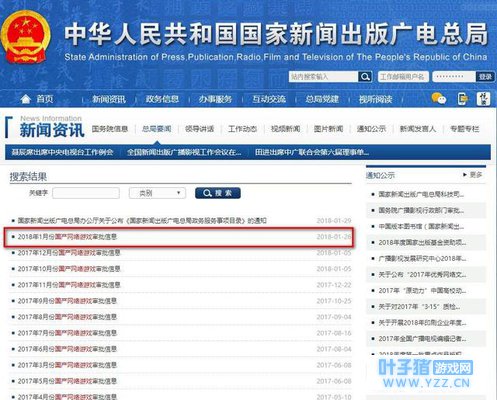This screenshot has width=497, height=400.
Task: Open 2017年7月份国产网络游戏审批信息 result
Action: coord(67,333)
